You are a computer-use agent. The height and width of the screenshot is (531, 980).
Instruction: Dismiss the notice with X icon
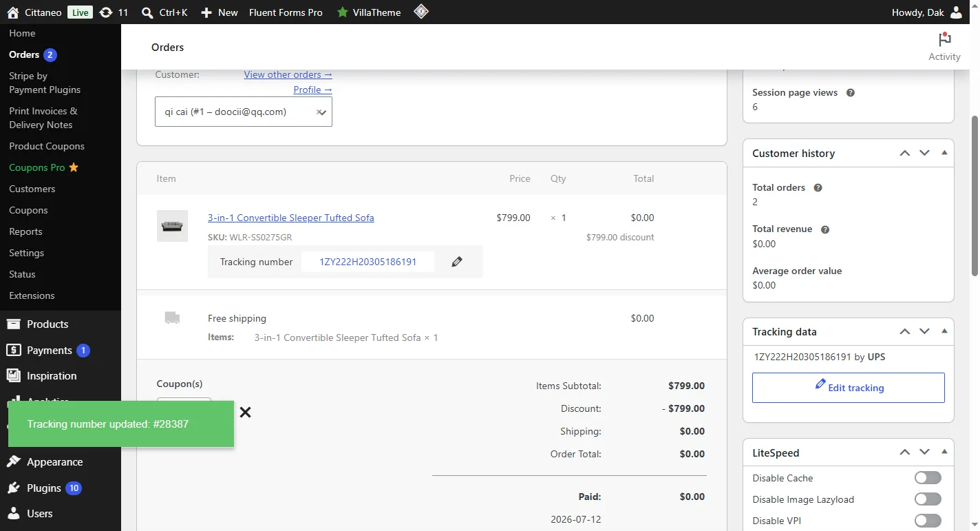click(245, 413)
